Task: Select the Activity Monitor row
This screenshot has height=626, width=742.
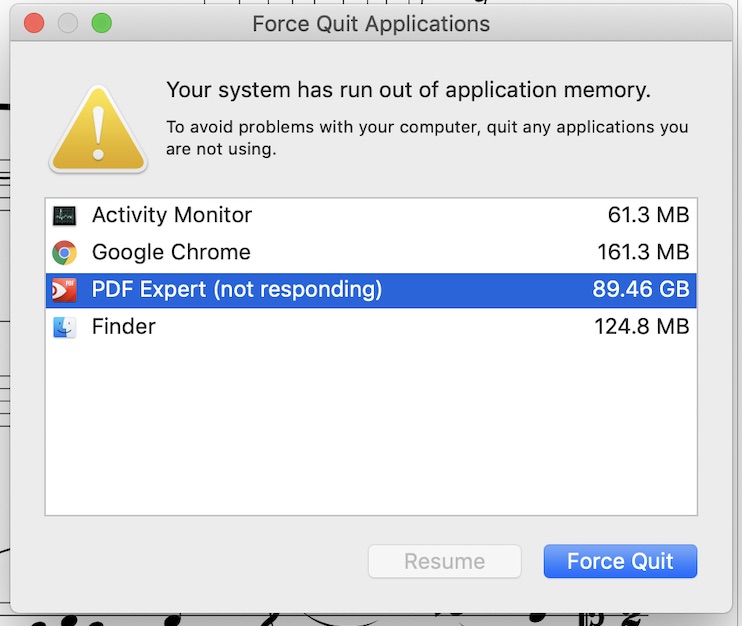Action: tap(371, 216)
